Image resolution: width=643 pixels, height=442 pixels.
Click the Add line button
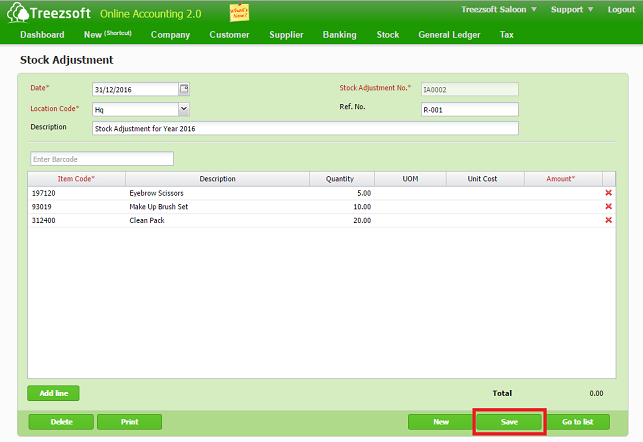click(53, 393)
